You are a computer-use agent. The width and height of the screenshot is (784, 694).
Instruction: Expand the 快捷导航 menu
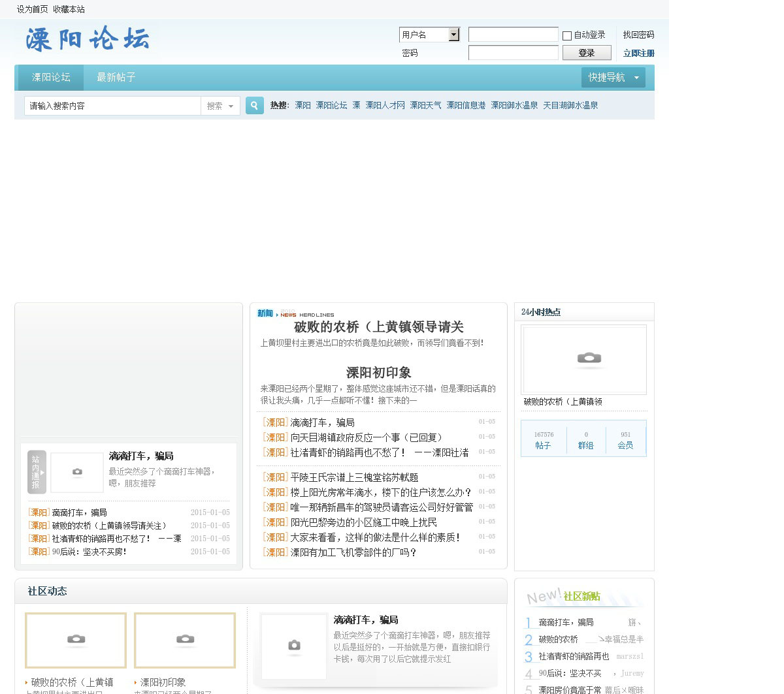point(613,78)
